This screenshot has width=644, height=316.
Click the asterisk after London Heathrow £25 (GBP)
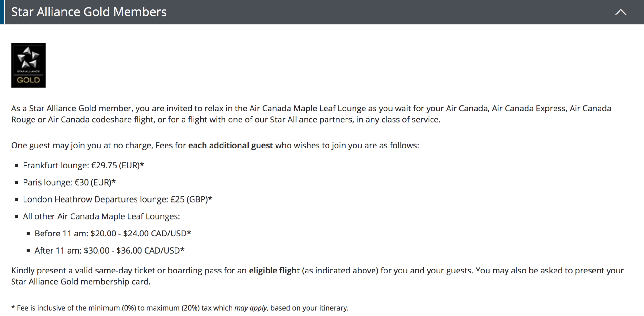tap(210, 198)
